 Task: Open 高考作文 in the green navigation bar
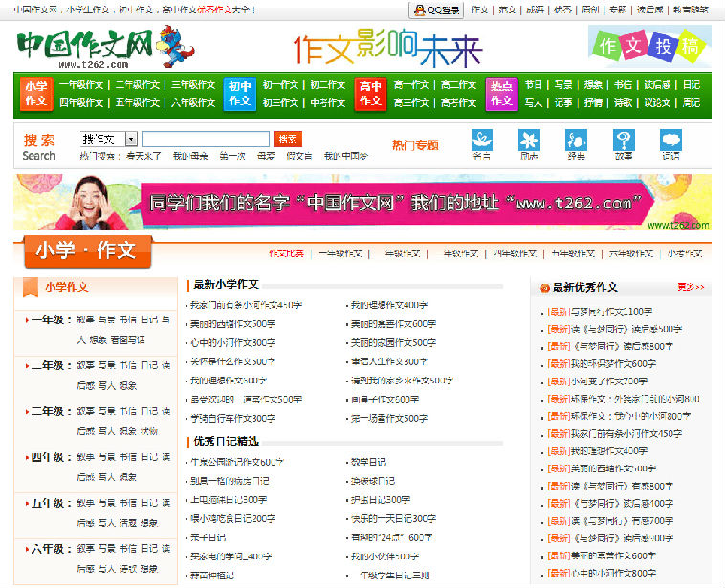click(x=459, y=102)
